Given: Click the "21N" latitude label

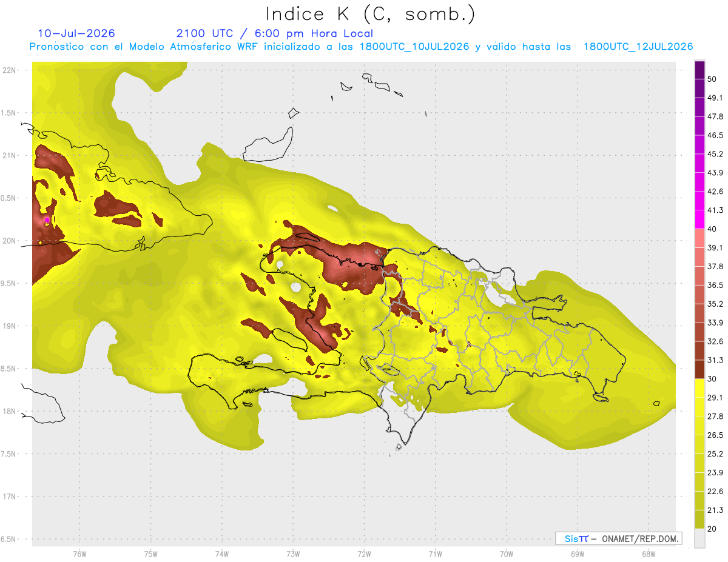Looking at the screenshot, I should (x=9, y=156).
